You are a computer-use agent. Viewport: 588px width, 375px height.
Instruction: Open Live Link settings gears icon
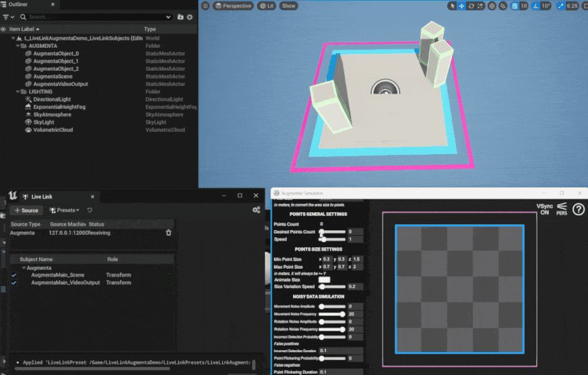pos(257,210)
